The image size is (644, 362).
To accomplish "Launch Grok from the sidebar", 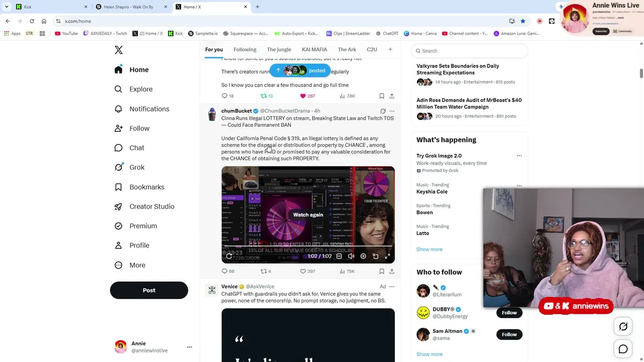I will coord(129,167).
